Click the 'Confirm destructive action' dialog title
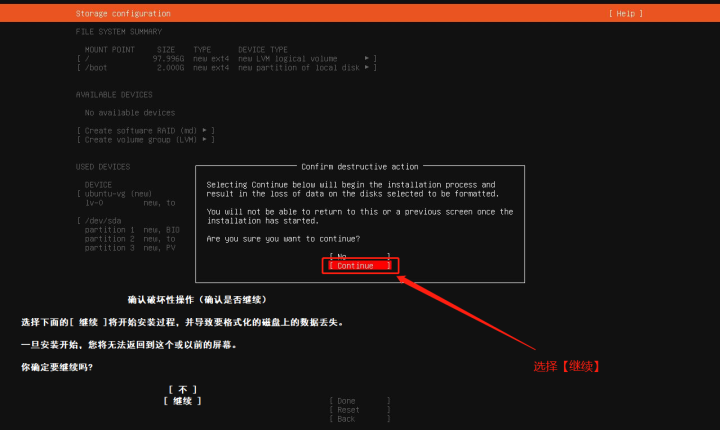720x430 pixels. pos(360,167)
